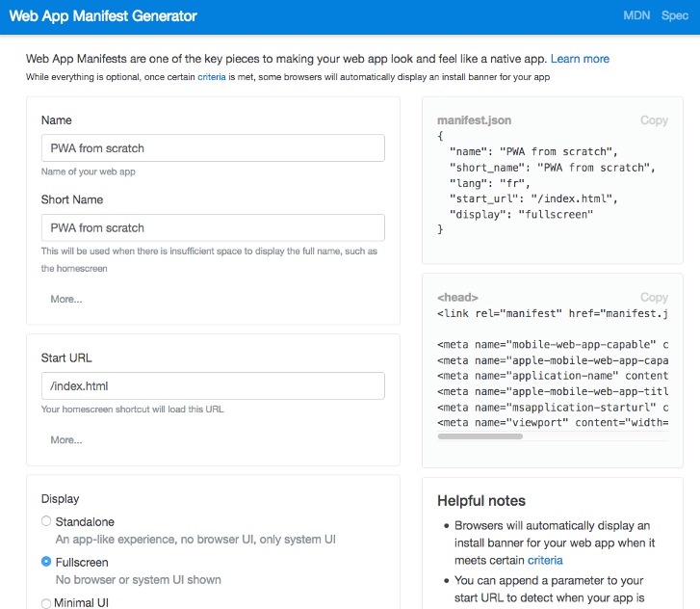Copy the <head> code snippet
700x609 pixels.
[654, 297]
